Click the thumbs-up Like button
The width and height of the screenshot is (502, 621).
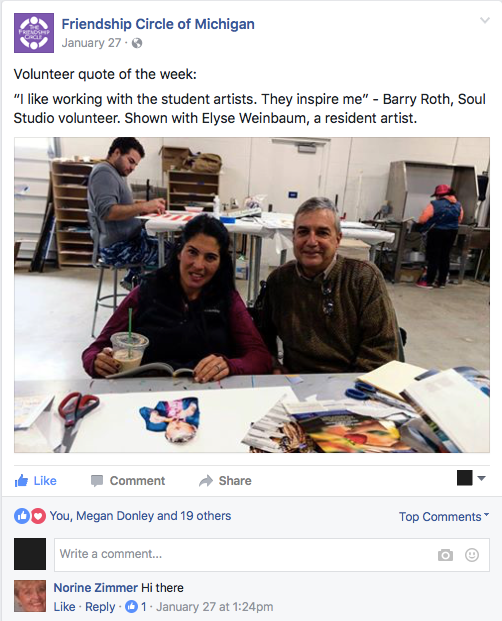[x=36, y=480]
